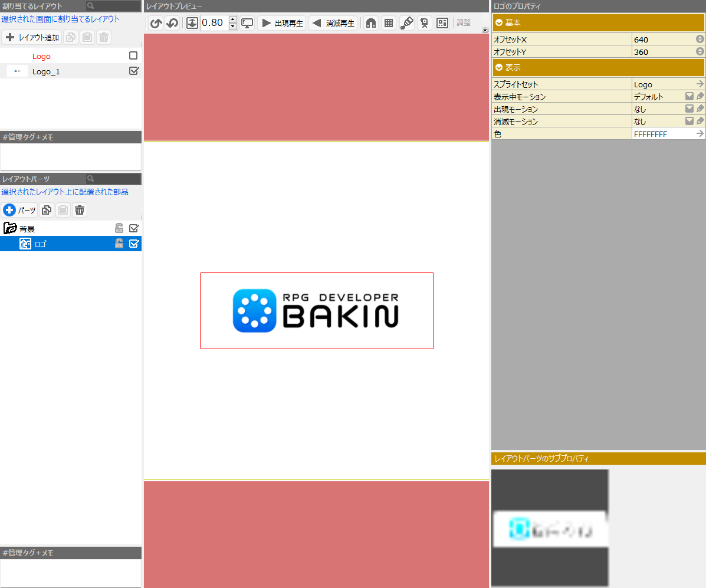Click the undo arrow in preview toolbar

tap(156, 24)
